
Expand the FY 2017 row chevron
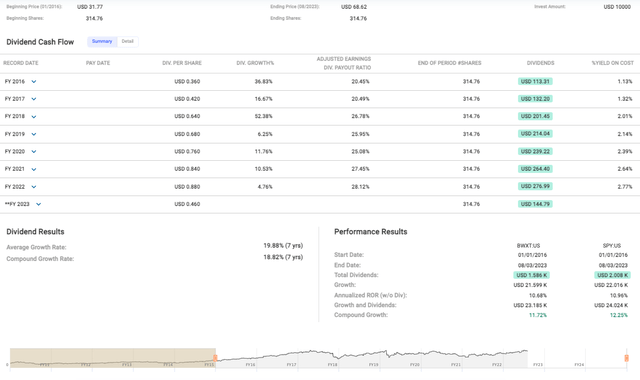click(x=34, y=99)
